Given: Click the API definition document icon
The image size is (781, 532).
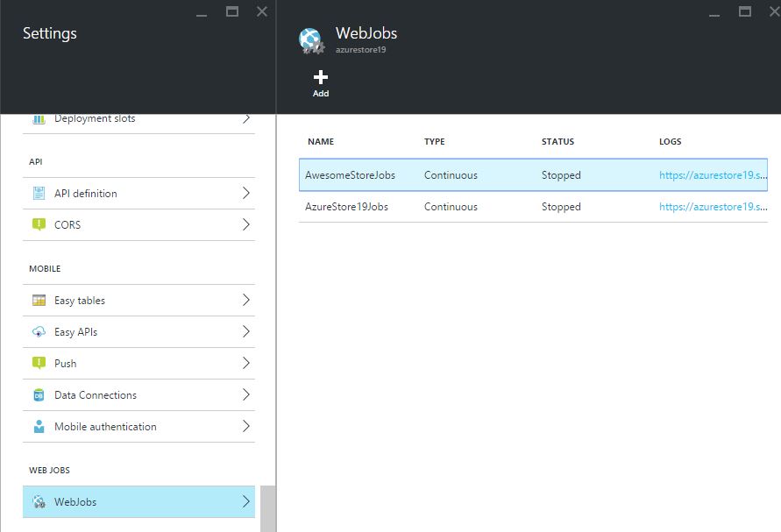Looking at the screenshot, I should [39, 194].
